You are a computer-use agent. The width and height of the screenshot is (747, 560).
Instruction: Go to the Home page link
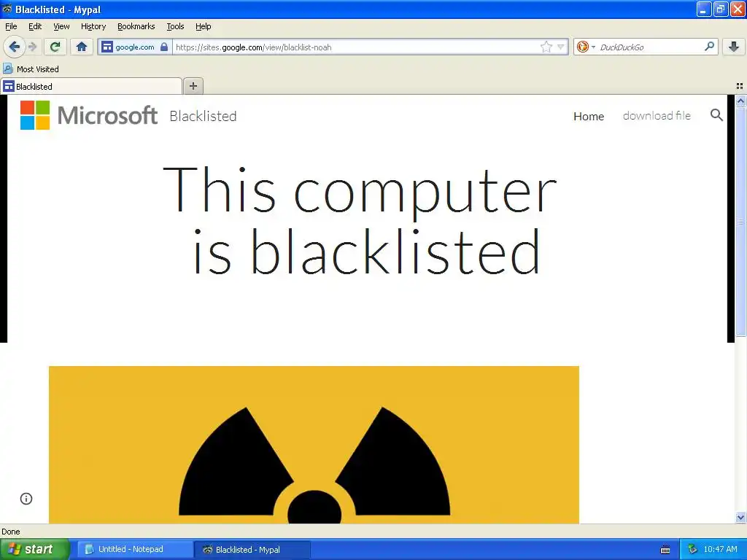(x=589, y=116)
